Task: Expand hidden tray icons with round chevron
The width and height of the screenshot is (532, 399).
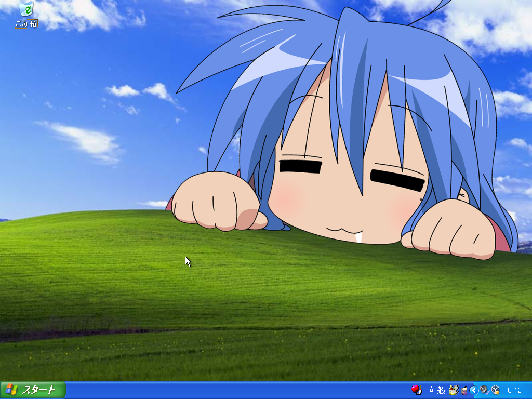Action: [473, 390]
